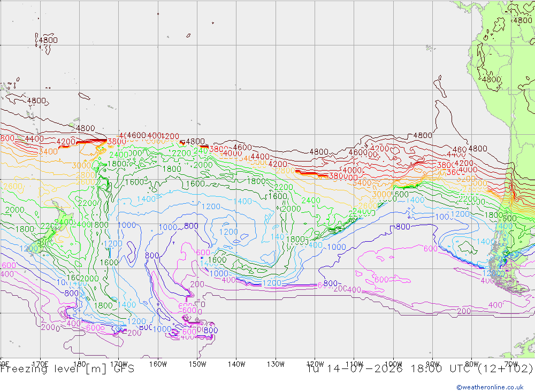Image resolution: width=535 pixels, height=392 pixels.
Task: Click the 150W longitude label
Action: click(x=197, y=364)
